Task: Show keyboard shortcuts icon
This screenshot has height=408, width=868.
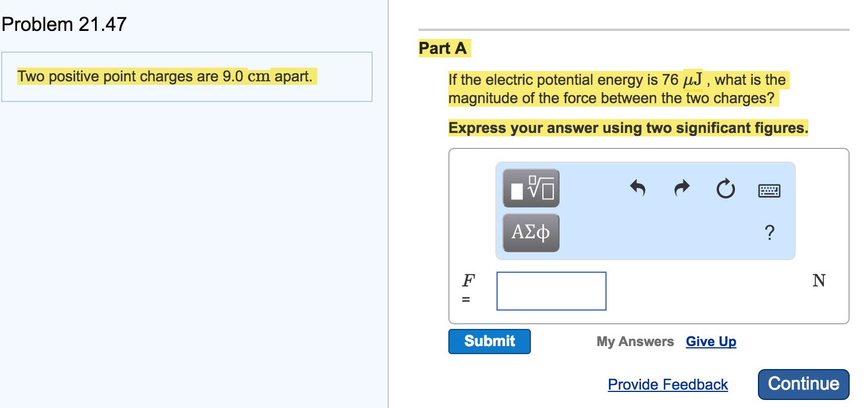Action: click(x=769, y=190)
